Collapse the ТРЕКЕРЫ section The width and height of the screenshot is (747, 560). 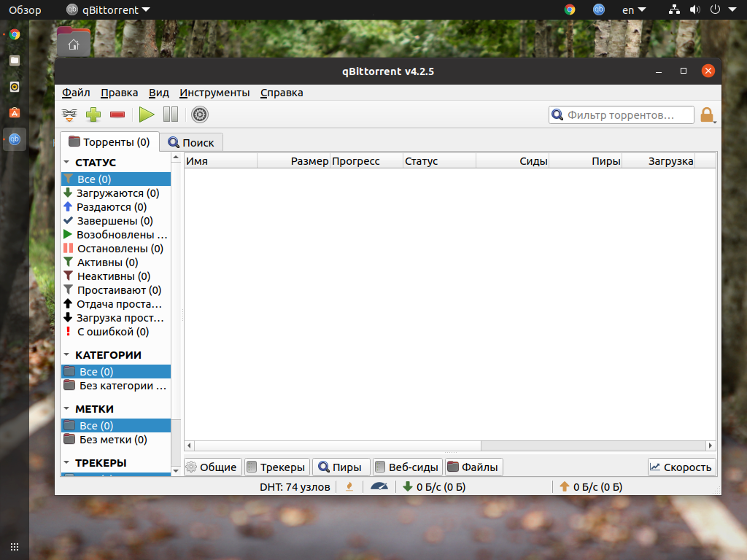coord(66,462)
